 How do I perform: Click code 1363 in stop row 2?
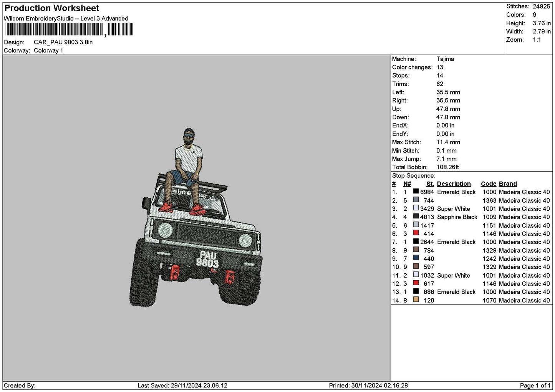(489, 200)
